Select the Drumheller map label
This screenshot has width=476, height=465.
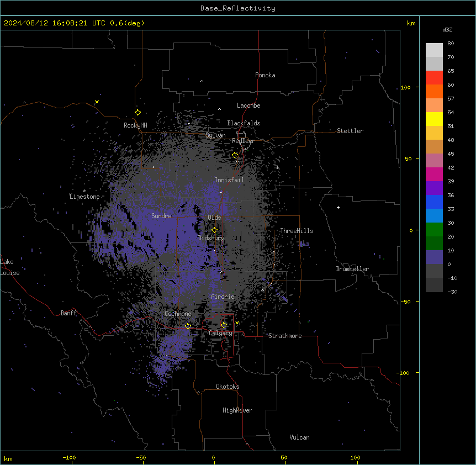click(352, 269)
